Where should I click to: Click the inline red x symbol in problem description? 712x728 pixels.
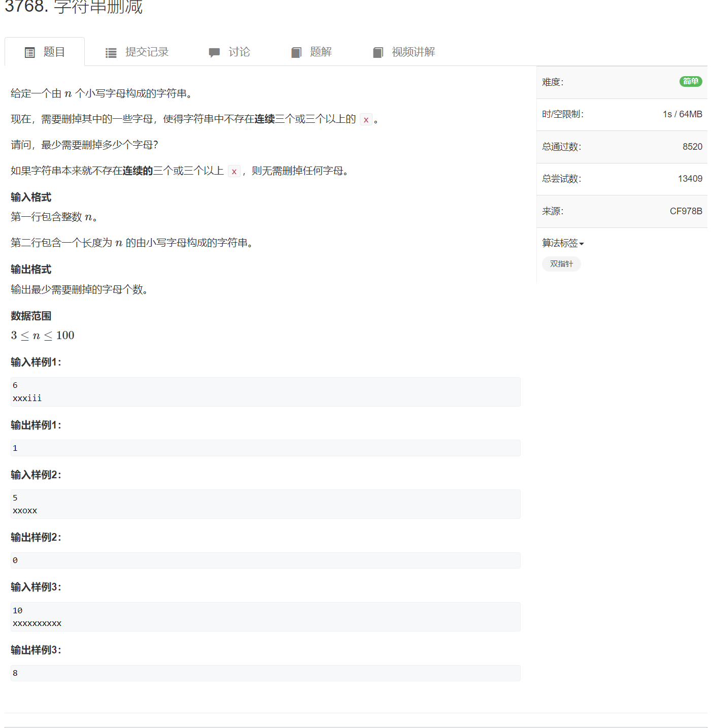366,119
